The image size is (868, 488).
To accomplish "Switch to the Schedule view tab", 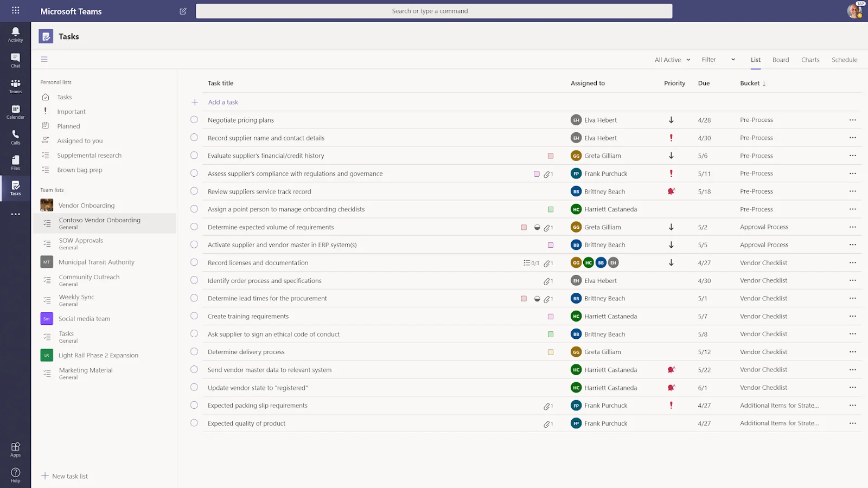I will (x=845, y=60).
